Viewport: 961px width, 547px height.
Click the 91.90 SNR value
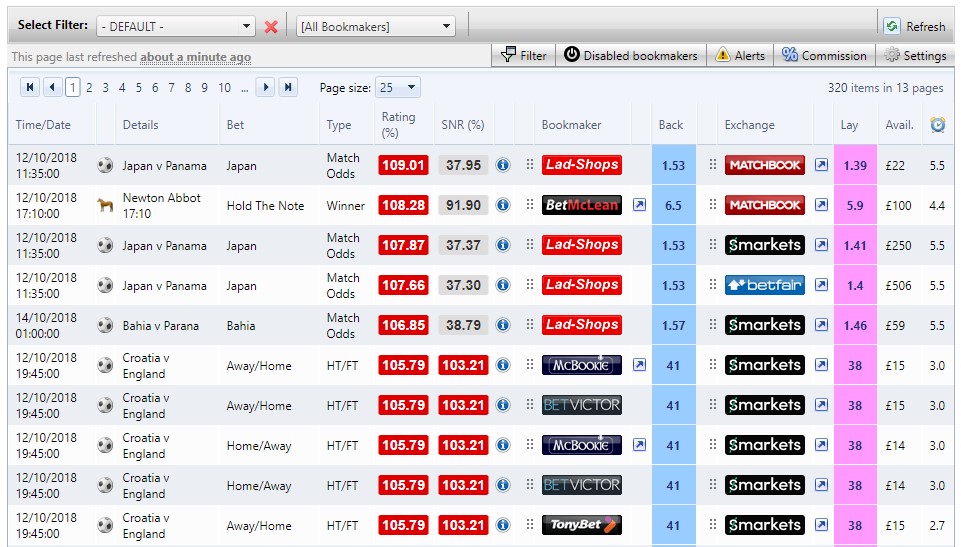[x=463, y=205]
